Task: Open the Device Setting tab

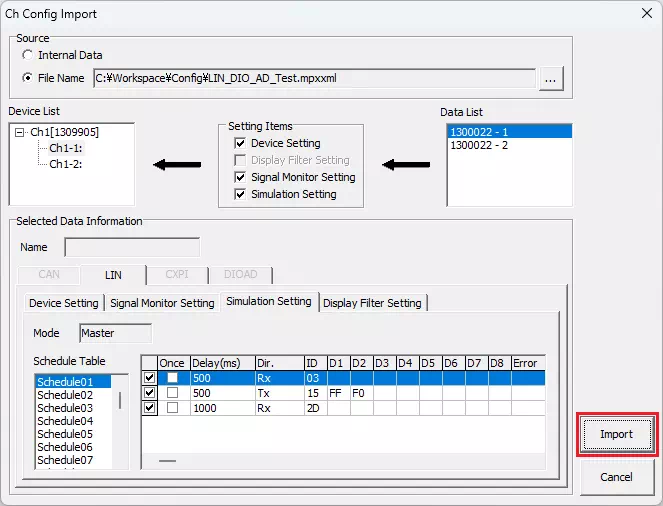Action: (64, 303)
